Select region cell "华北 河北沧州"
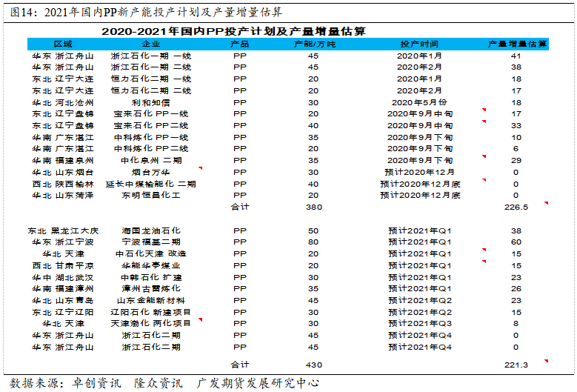 (x=63, y=103)
